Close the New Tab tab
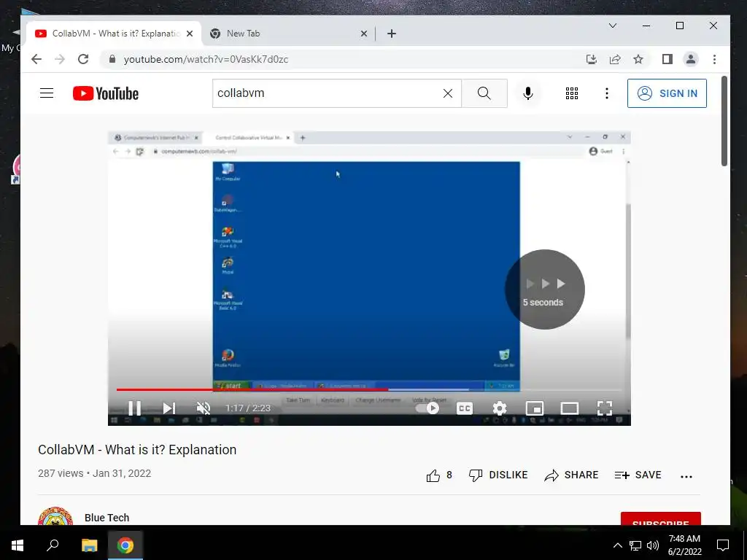This screenshot has height=560, width=747. click(x=364, y=34)
